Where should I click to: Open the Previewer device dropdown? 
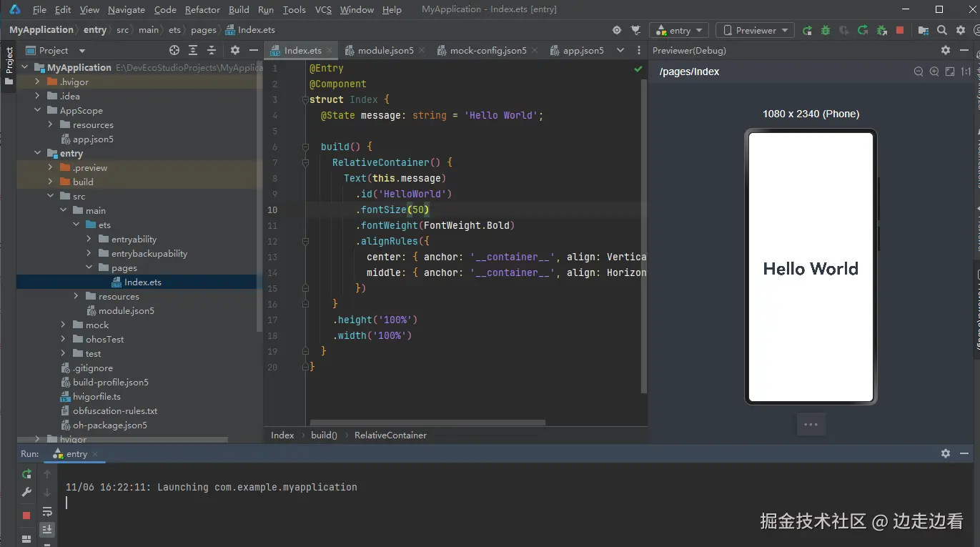pos(756,30)
